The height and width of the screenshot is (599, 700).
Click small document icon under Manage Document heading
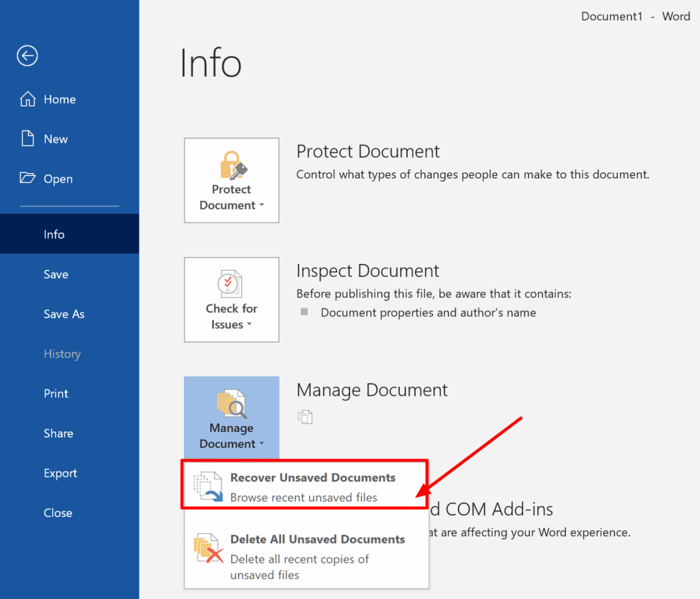[x=305, y=416]
